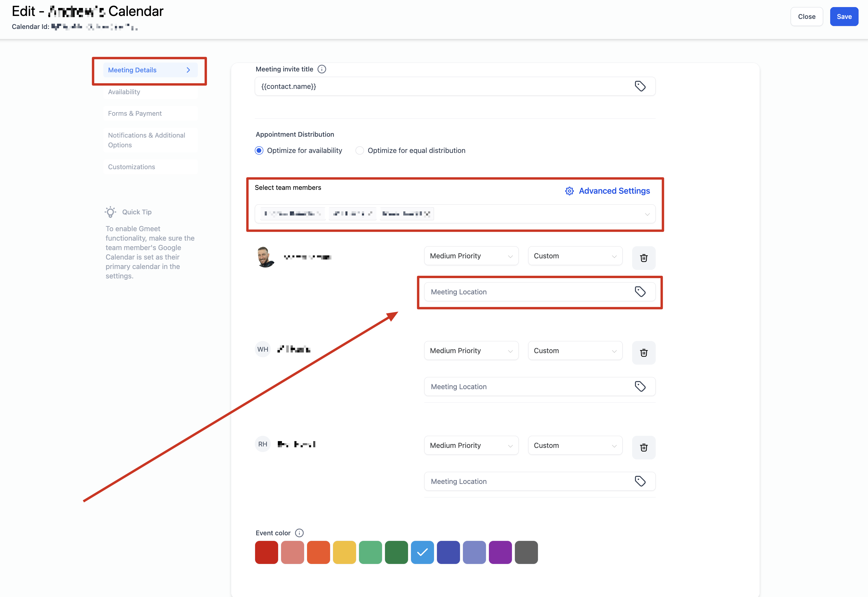Image resolution: width=868 pixels, height=597 pixels.
Task: Go to the Availability section
Action: 124,92
